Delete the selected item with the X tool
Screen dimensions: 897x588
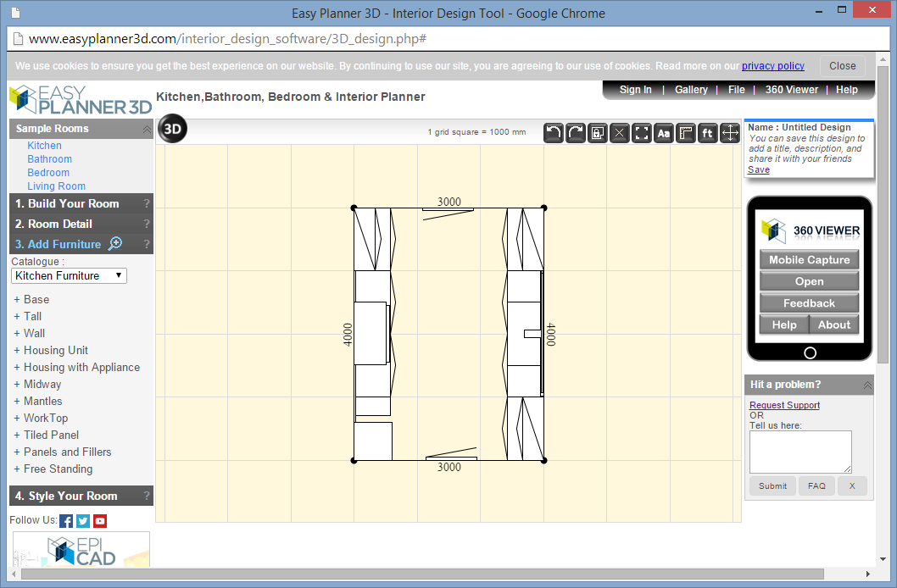click(619, 133)
